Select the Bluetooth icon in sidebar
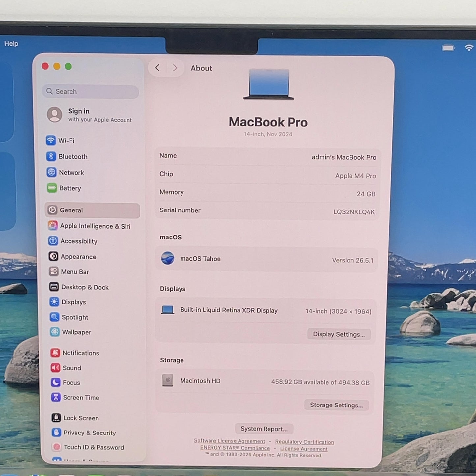 coord(51,156)
